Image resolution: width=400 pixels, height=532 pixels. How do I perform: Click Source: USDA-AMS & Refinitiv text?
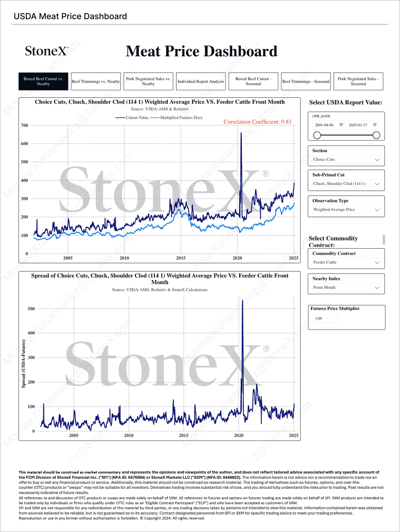pyautogui.click(x=160, y=109)
